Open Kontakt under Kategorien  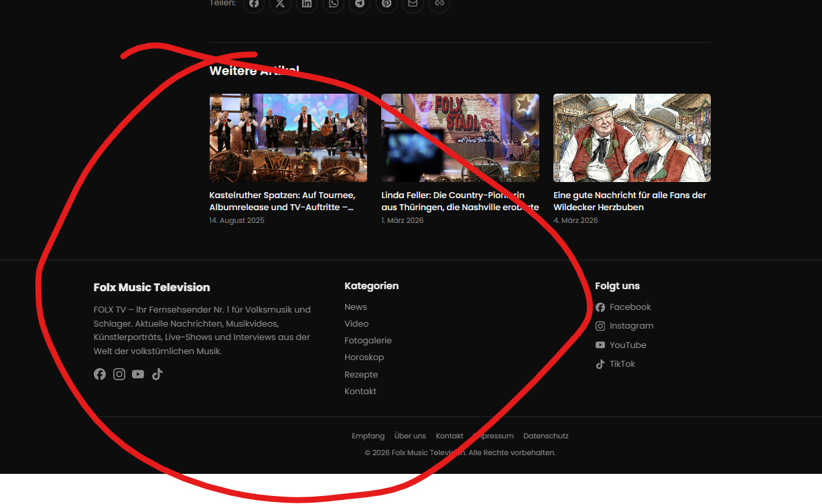pyautogui.click(x=360, y=392)
